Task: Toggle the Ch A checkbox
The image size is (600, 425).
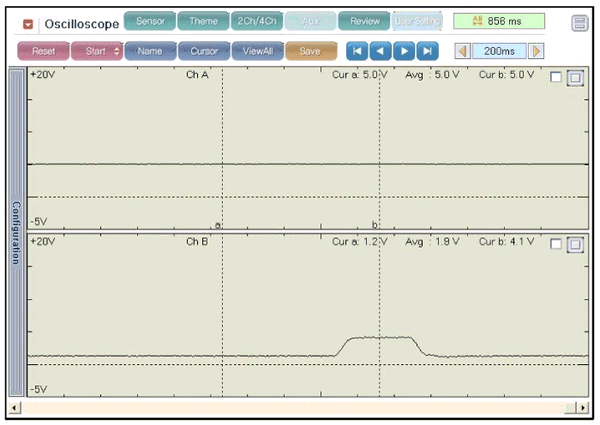Action: [x=556, y=77]
